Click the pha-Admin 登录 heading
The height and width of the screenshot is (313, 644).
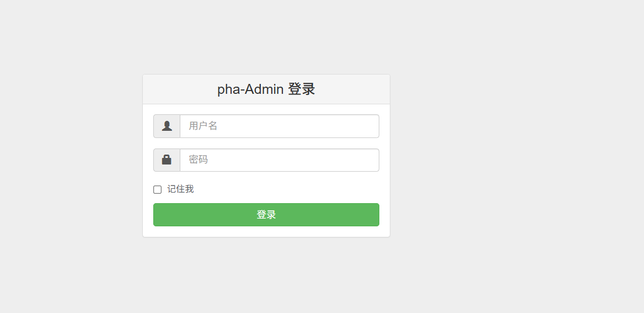click(x=266, y=89)
